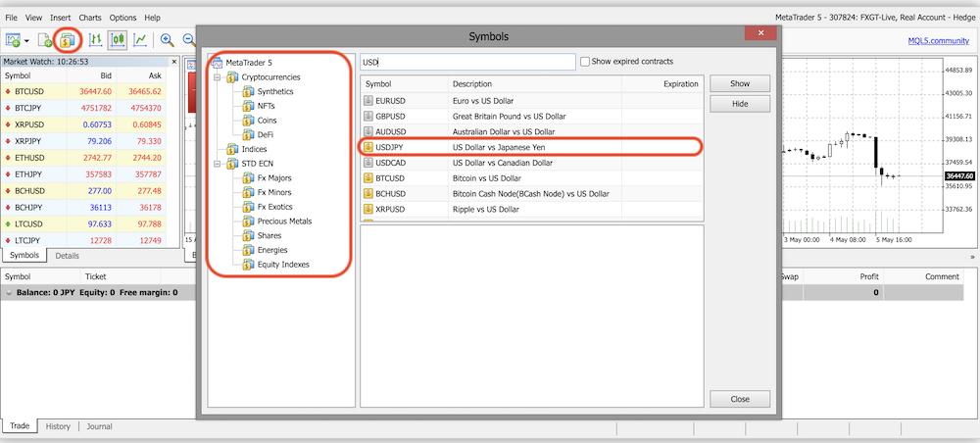This screenshot has height=443, width=980.
Task: Open the Charts menu
Action: (x=90, y=18)
